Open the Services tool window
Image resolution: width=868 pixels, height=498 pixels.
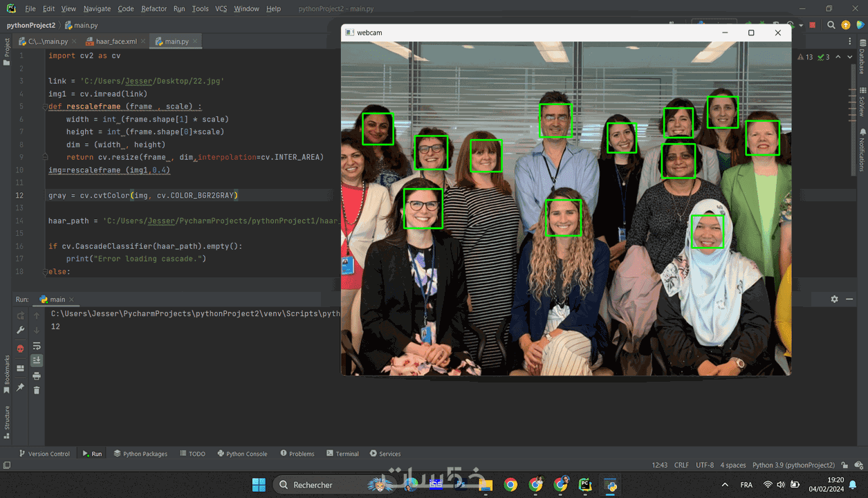(x=385, y=454)
